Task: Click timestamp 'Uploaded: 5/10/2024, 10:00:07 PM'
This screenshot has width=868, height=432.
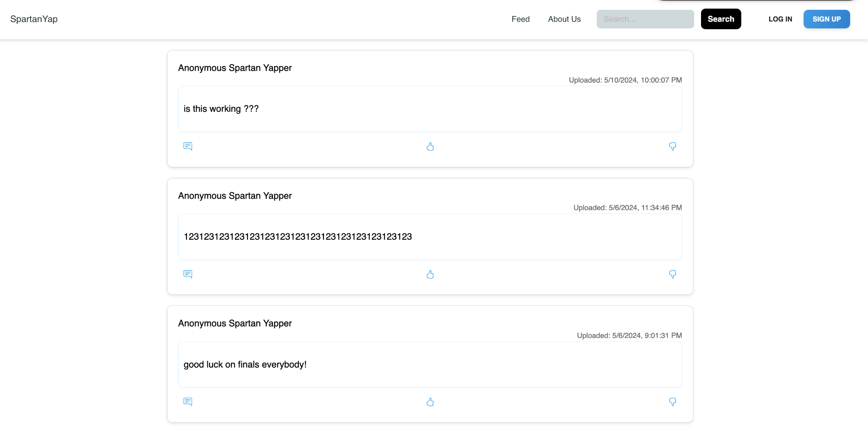Action: tap(625, 80)
